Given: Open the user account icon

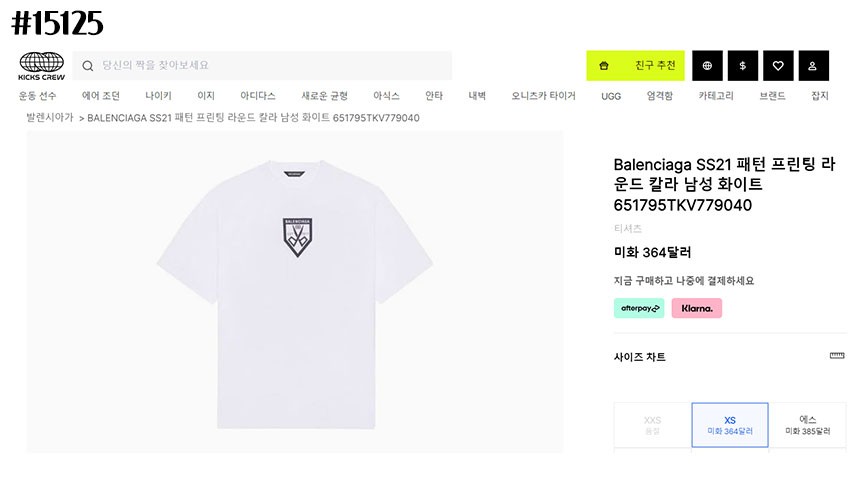Looking at the screenshot, I should tap(813, 66).
